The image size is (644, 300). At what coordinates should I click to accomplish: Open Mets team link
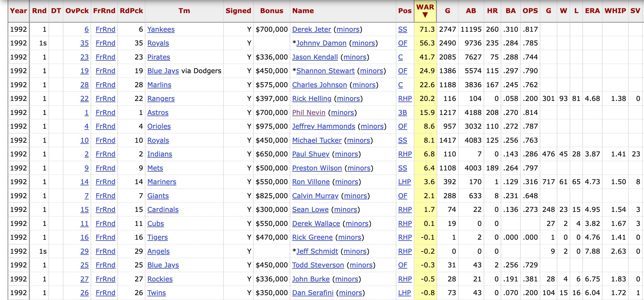(155, 168)
